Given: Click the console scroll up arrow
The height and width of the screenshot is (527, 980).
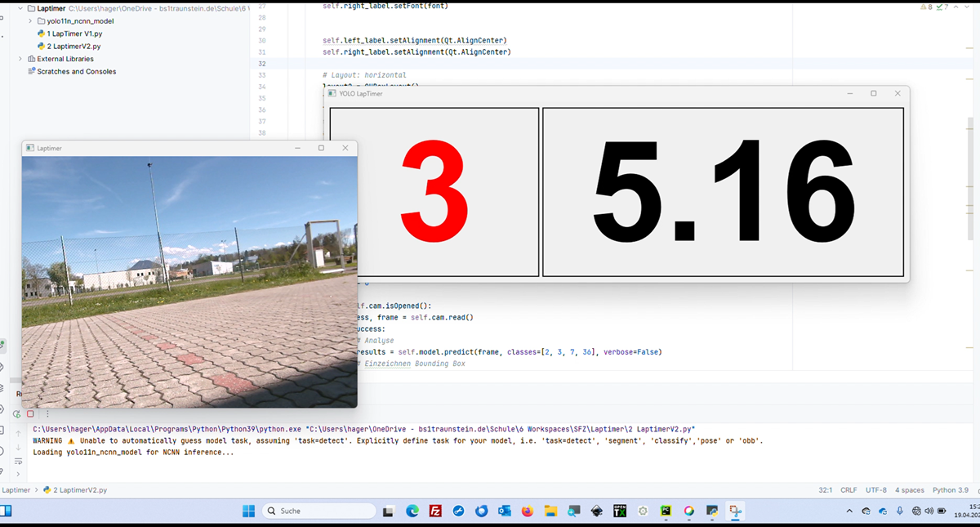Looking at the screenshot, I should 17,433.
